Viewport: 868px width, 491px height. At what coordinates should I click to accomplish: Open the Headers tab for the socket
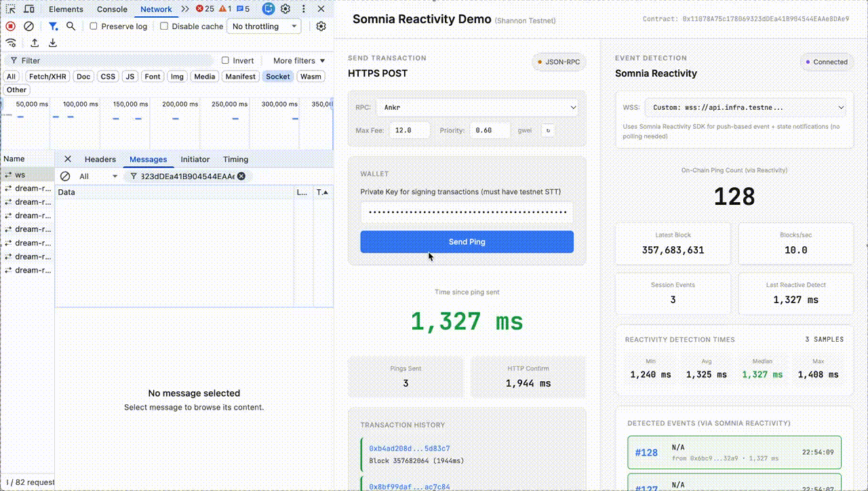[x=100, y=159]
